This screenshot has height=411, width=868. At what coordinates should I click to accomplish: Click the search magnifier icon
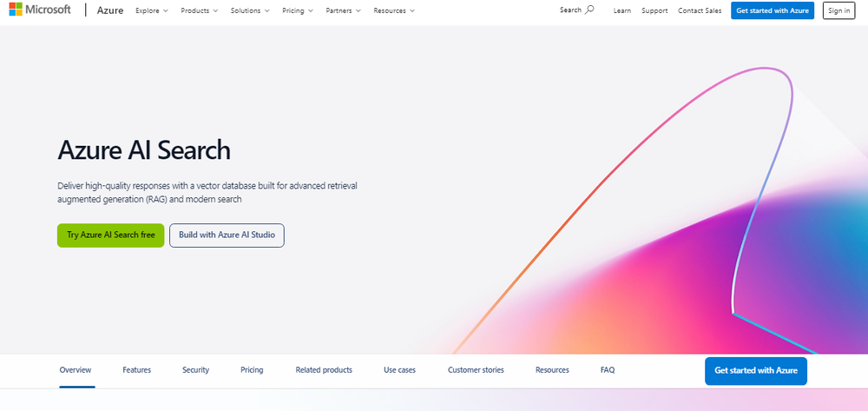[589, 10]
